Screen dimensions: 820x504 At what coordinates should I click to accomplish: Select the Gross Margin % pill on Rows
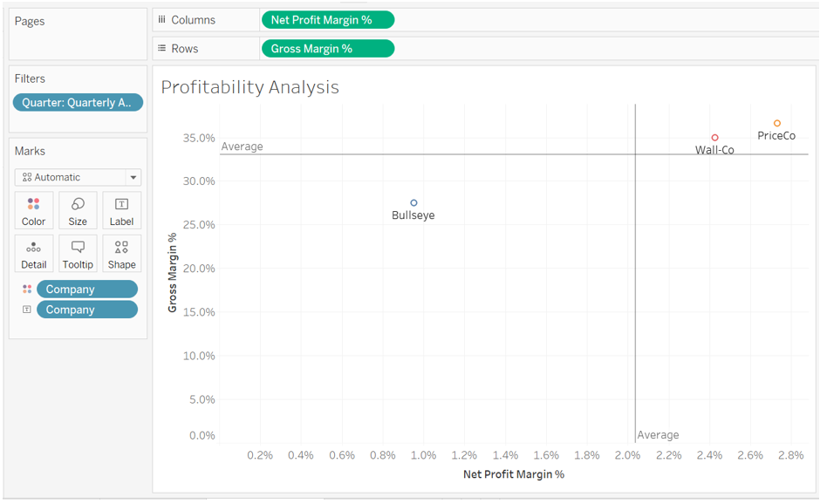(327, 48)
